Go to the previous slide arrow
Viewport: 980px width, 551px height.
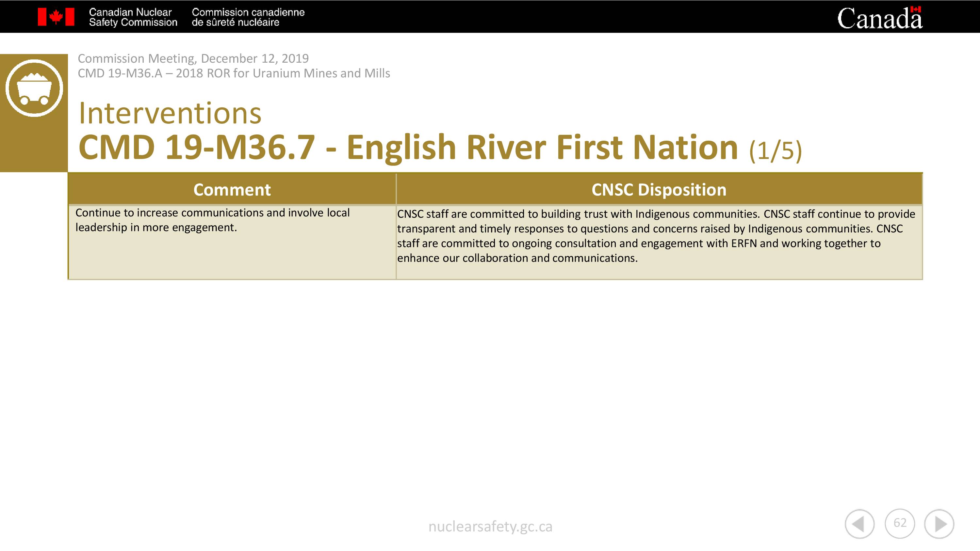point(859,524)
